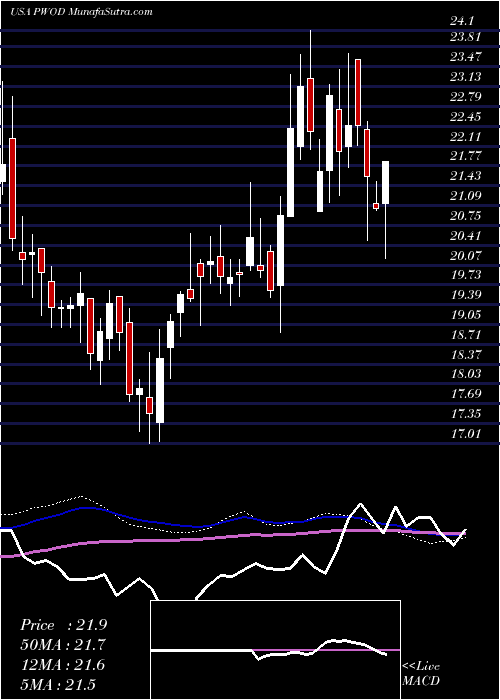Click the 12MA : 21.6 readout

click(62, 665)
